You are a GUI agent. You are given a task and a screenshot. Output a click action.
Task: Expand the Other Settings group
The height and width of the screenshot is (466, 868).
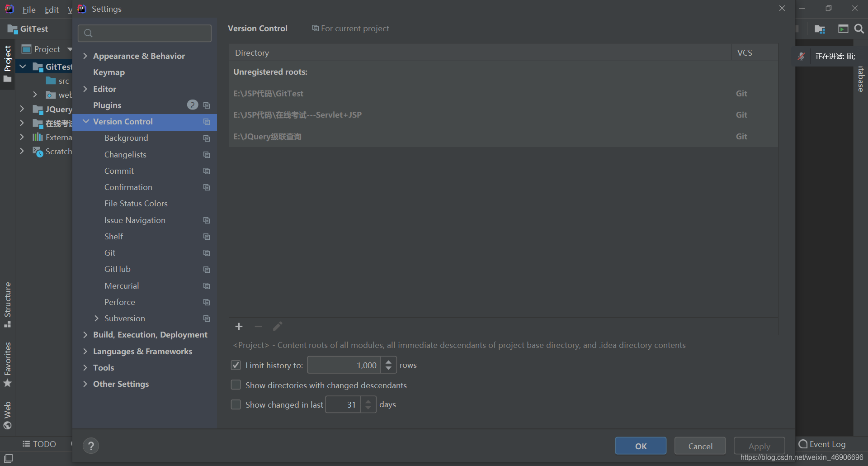pos(85,384)
